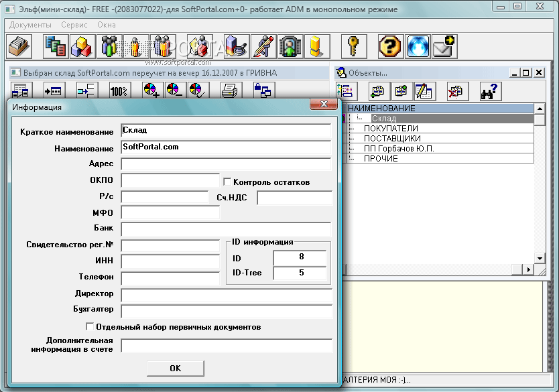Click the Свидетельство рег.№ field
559x392 pixels.
pyautogui.click(x=170, y=245)
